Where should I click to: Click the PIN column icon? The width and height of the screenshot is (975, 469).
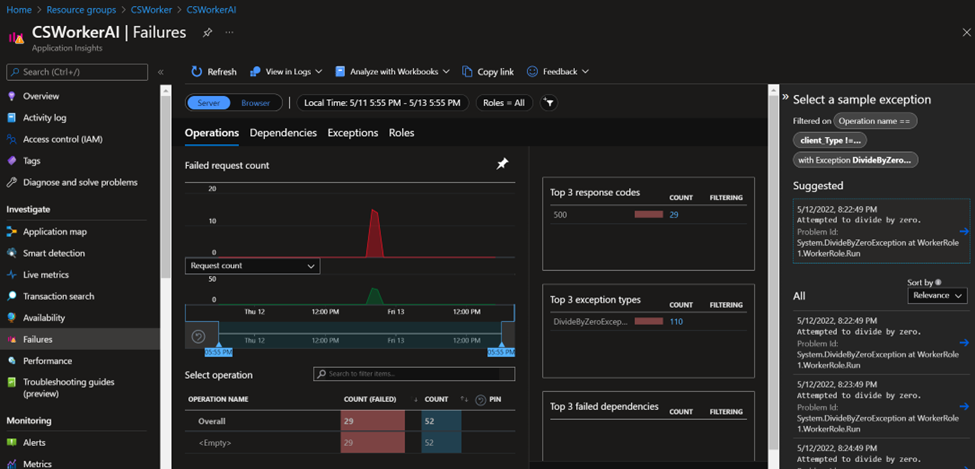480,400
